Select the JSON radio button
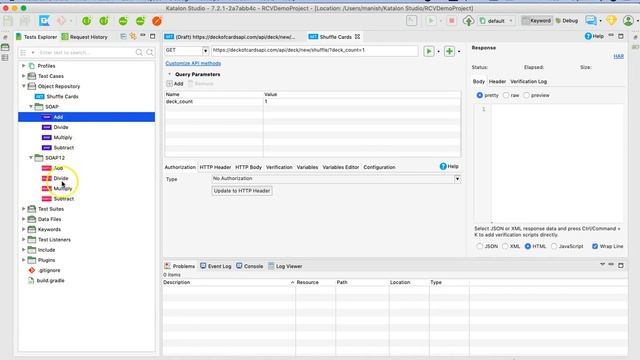This screenshot has width=640, height=360. pyautogui.click(x=480, y=246)
